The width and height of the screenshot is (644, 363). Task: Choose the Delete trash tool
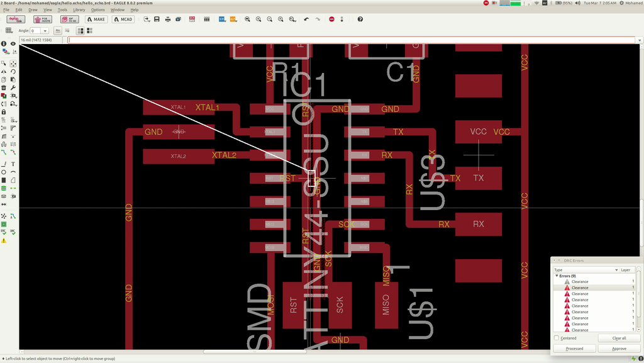(x=4, y=87)
